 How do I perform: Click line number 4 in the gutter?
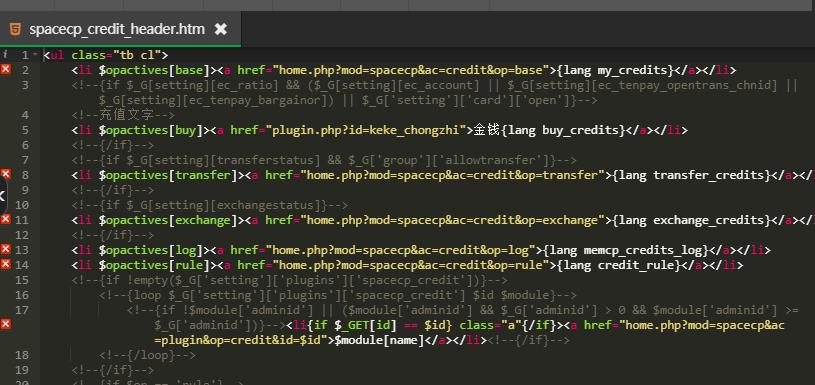[25, 115]
